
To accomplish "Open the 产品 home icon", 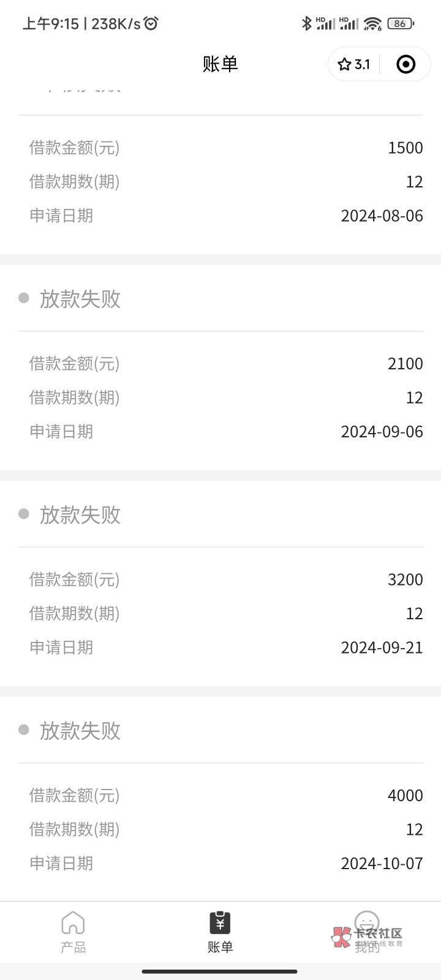I will coord(73,922).
